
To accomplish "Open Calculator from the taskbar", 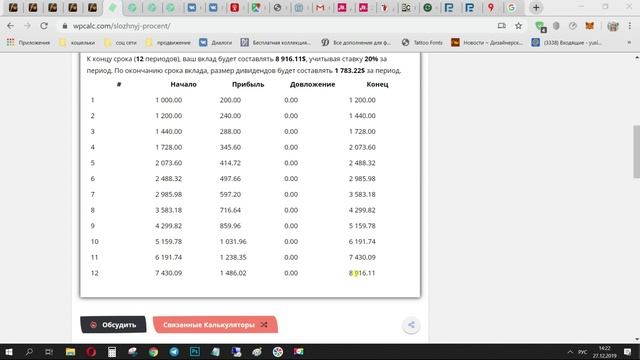I will point(112,352).
